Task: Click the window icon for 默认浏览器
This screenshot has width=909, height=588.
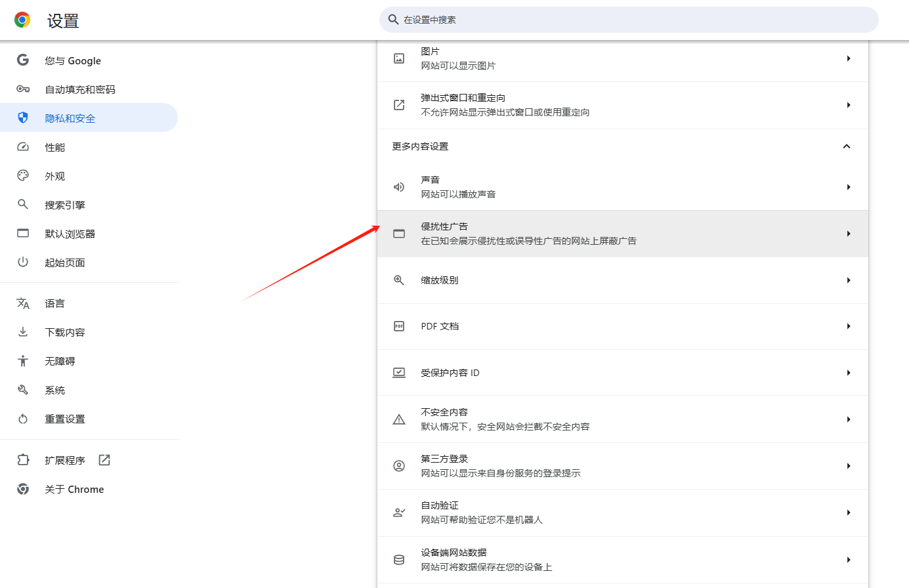Action: coord(23,234)
